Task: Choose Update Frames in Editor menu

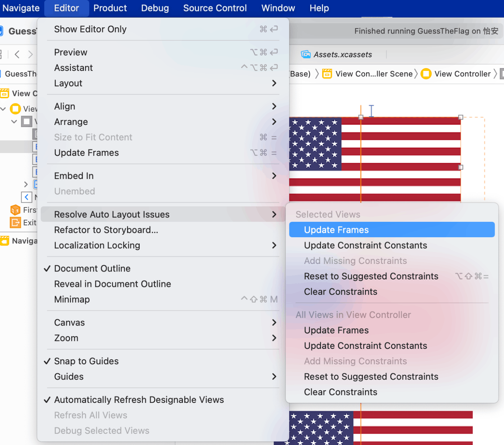Action: point(163,153)
